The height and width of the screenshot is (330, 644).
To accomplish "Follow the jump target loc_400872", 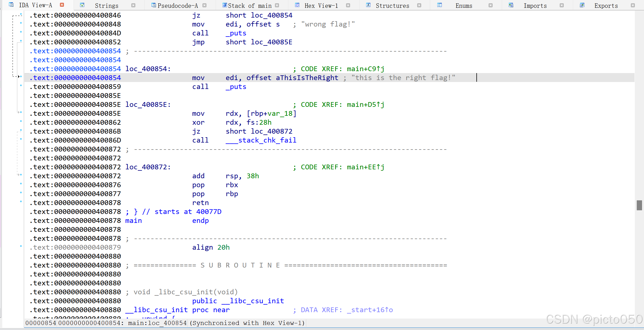I will click(x=271, y=131).
